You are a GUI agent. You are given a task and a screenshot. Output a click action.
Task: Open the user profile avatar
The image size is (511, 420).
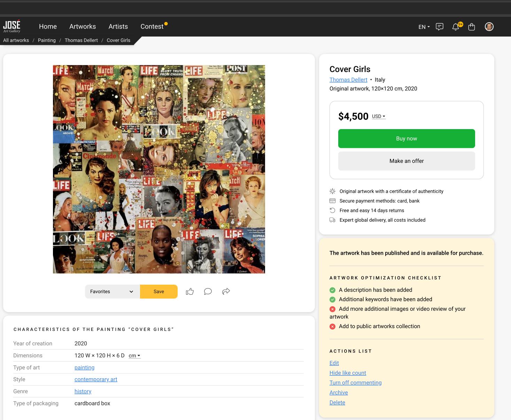(x=489, y=27)
